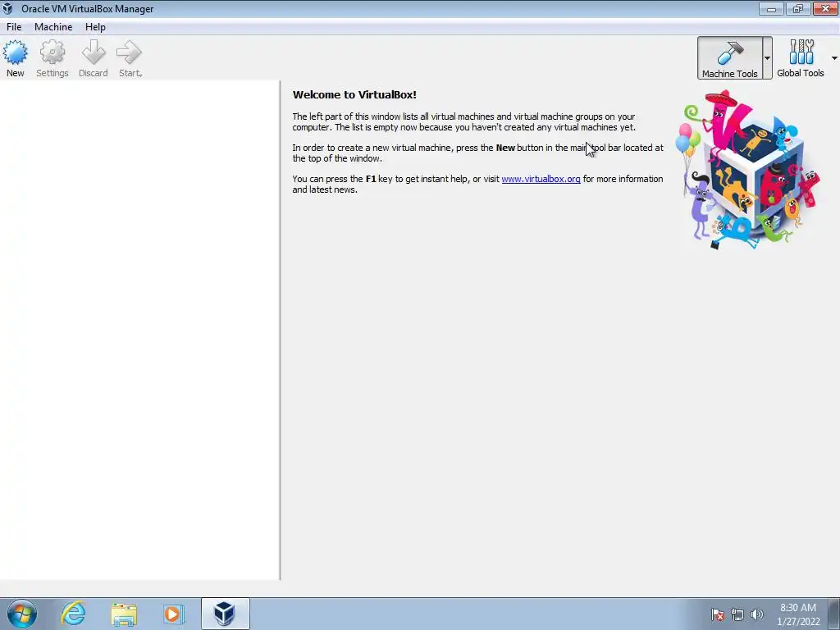Open Settings from the toolbar

52,58
